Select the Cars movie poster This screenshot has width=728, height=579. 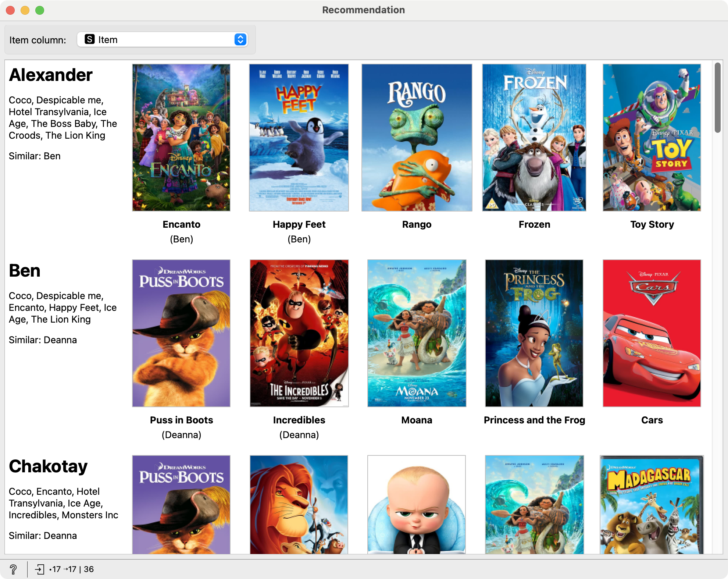pos(652,333)
